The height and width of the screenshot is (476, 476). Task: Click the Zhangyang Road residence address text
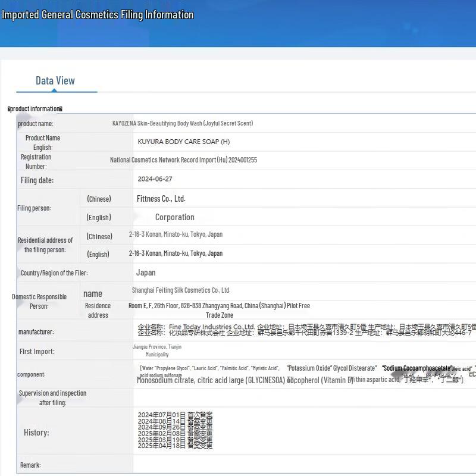pos(219,306)
